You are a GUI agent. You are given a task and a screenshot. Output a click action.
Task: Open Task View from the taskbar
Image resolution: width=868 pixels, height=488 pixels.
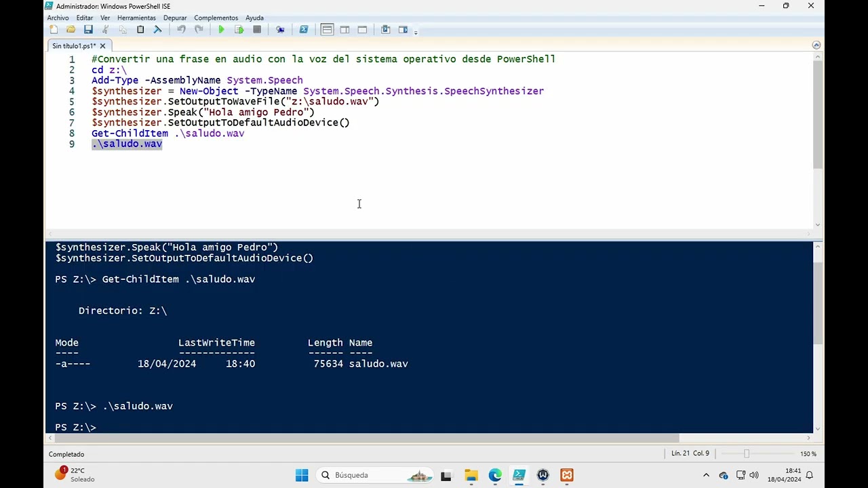446,475
